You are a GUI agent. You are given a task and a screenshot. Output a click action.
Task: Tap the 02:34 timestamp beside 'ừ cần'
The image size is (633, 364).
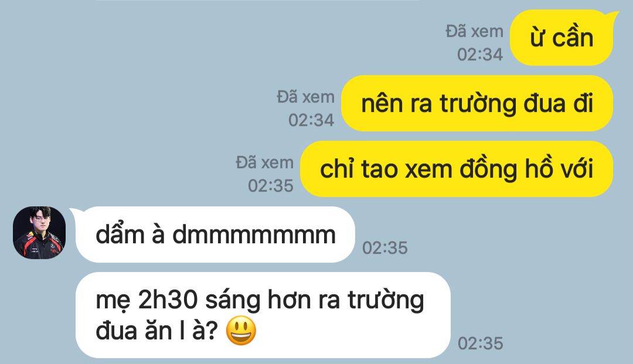pos(480,55)
